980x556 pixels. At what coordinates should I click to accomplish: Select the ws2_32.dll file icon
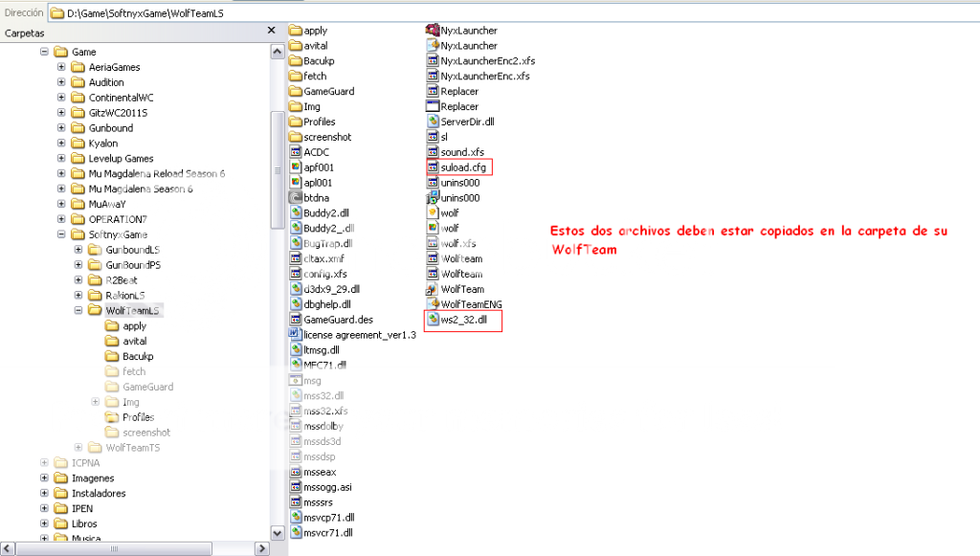pos(433,320)
